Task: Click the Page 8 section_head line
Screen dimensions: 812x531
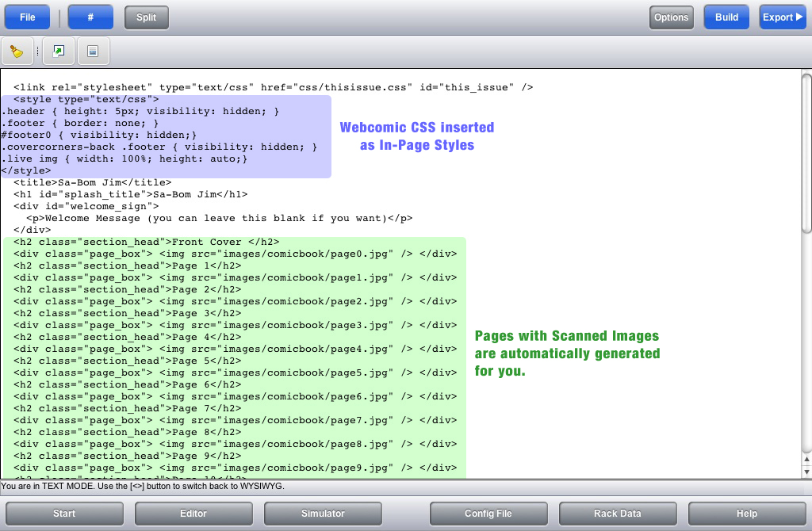Action: click(x=128, y=433)
